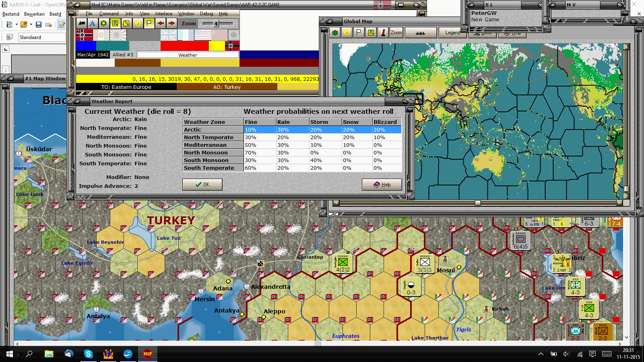Viewport: 644px width, 362px height.
Task: Select the French tricolor flag
Action: click(x=186, y=35)
